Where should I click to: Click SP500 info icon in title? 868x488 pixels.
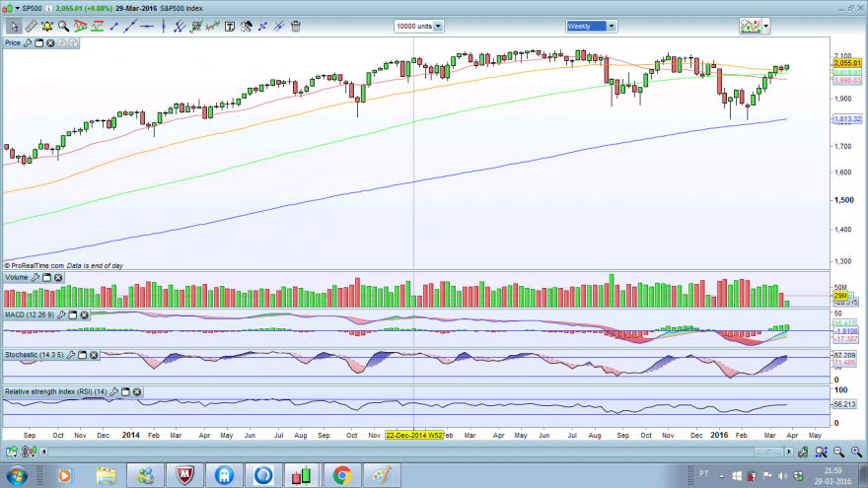pos(48,8)
